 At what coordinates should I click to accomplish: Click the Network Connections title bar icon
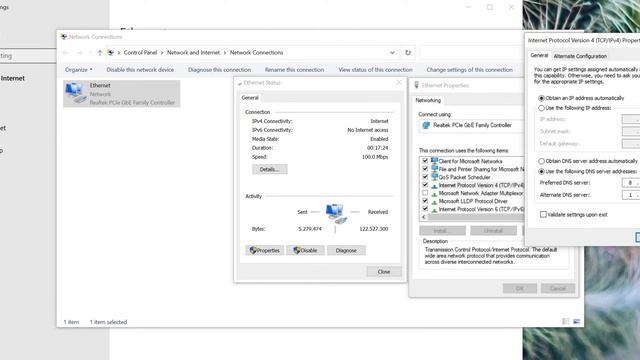coord(64,37)
